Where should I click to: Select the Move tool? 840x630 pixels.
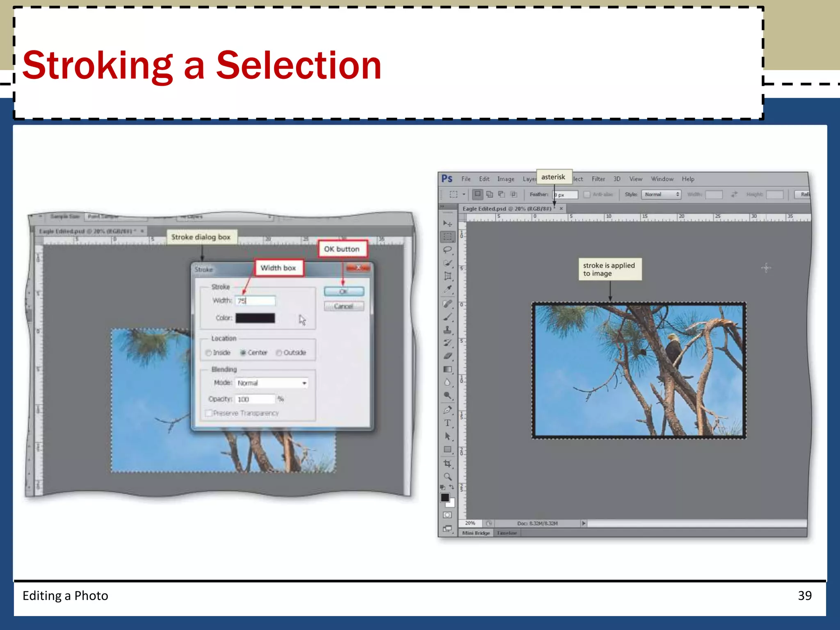[447, 223]
